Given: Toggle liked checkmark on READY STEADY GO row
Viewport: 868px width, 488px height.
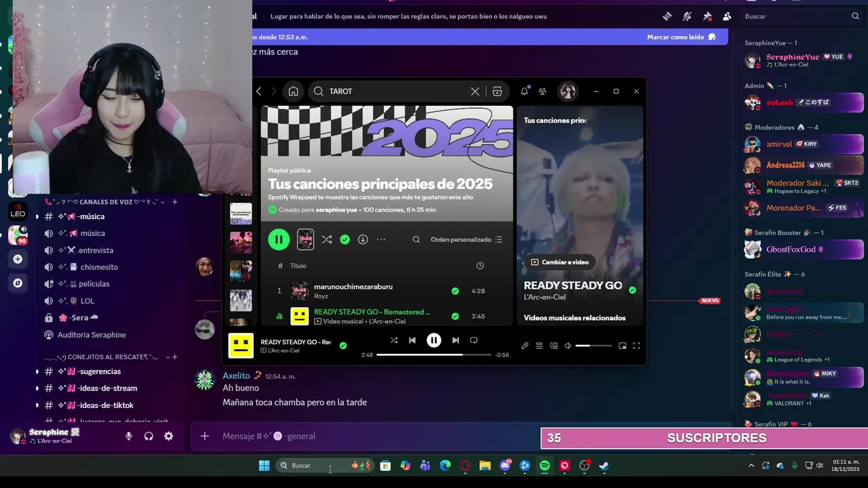Looking at the screenshot, I should [x=455, y=316].
